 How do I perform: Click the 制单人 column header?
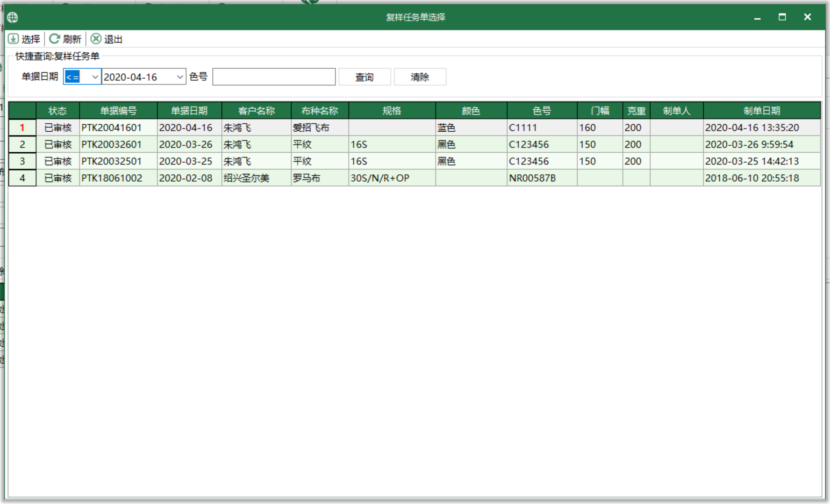coord(677,111)
